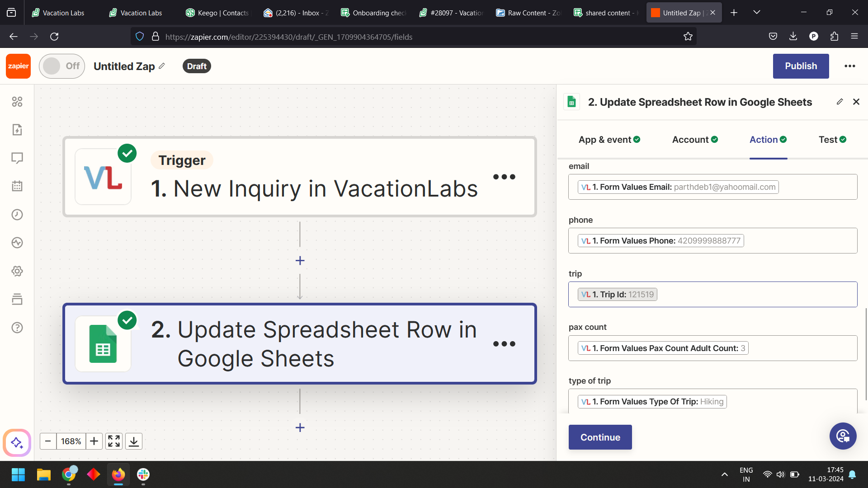Viewport: 868px width, 488px height.
Task: Click the Continue button
Action: pos(600,437)
